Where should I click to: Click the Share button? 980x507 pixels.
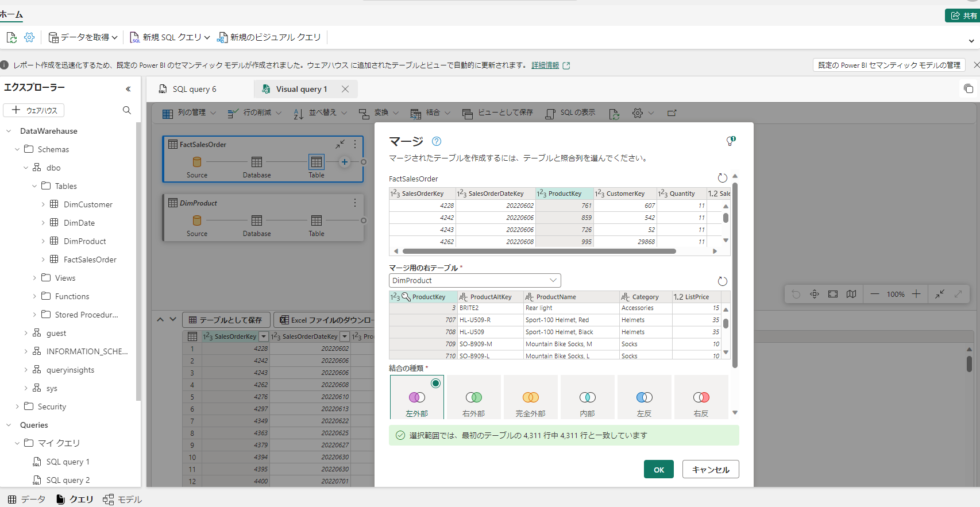click(x=963, y=16)
